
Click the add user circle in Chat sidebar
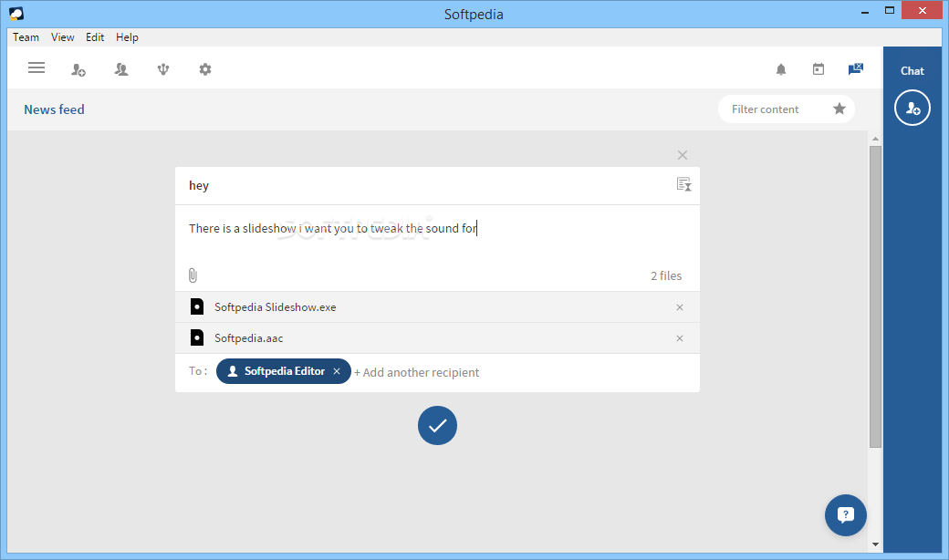912,108
